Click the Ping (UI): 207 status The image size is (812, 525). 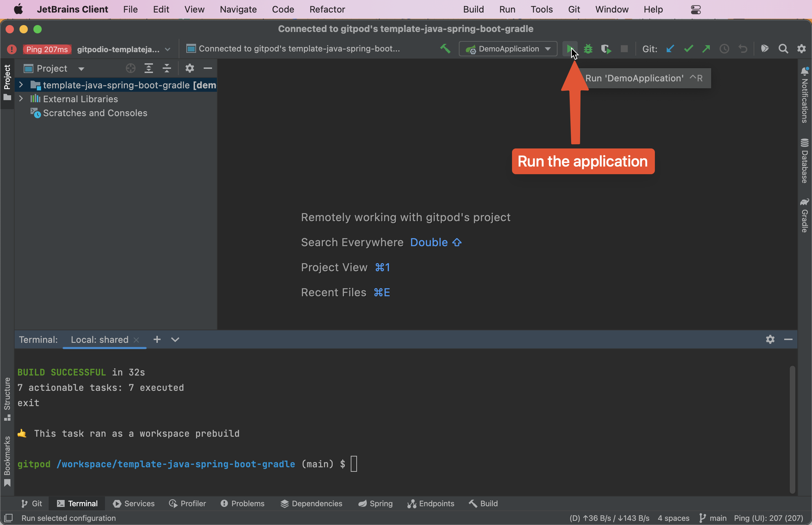coord(769,518)
